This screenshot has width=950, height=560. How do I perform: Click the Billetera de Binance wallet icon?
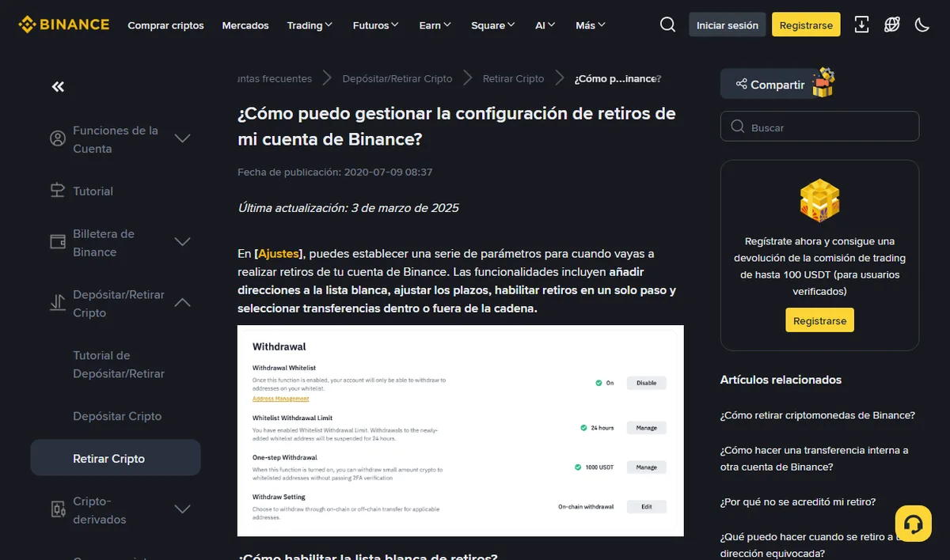(x=58, y=242)
